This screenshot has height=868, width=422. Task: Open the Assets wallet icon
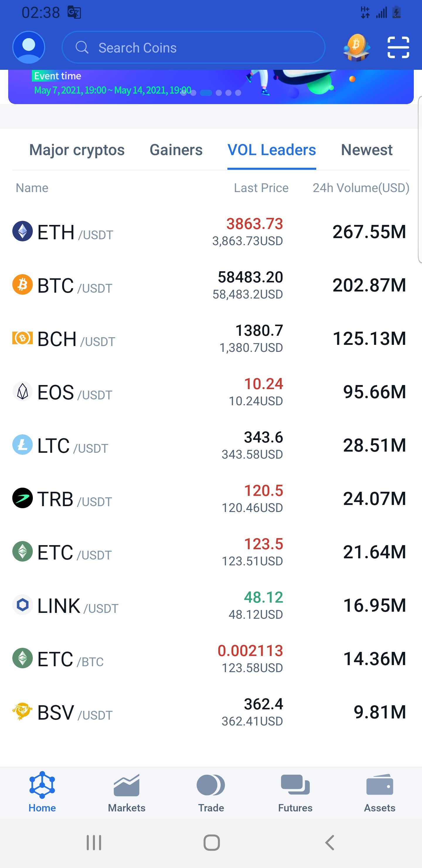coord(380,784)
